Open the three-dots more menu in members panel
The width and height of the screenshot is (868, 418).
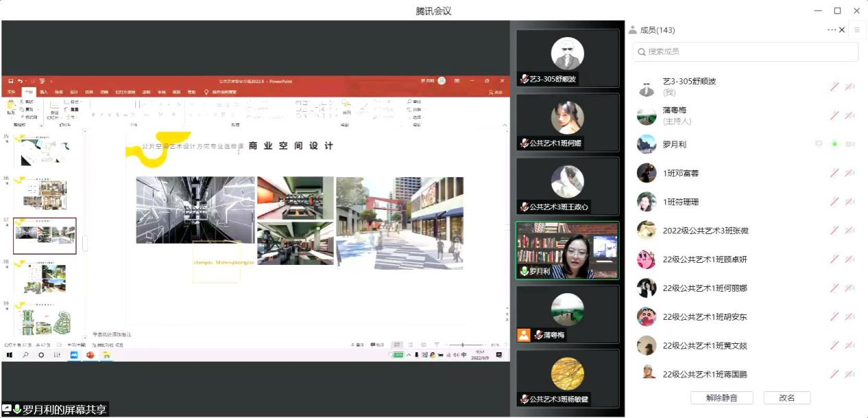tap(832, 30)
